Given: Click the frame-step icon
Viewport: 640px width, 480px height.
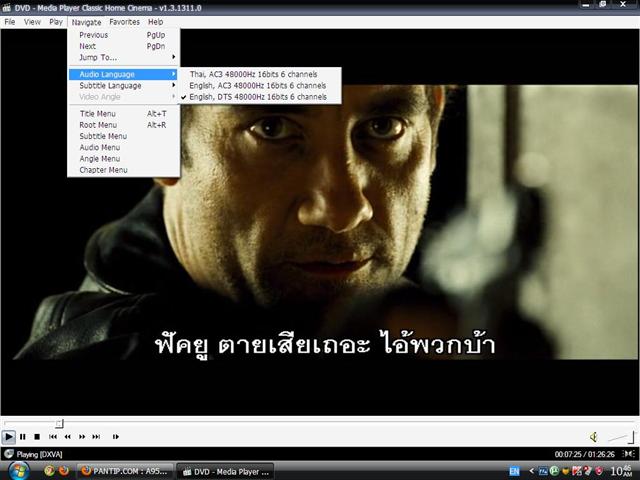Looking at the screenshot, I should (116, 437).
